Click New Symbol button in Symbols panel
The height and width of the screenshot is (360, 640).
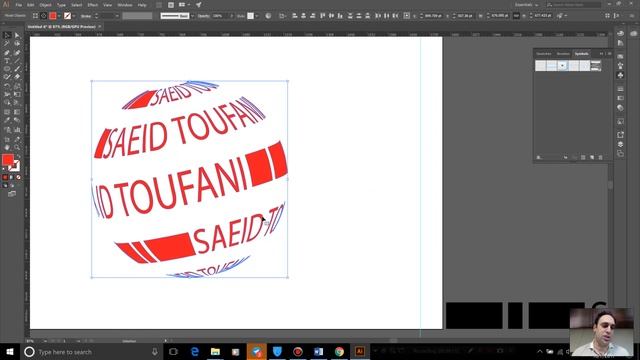click(x=592, y=157)
